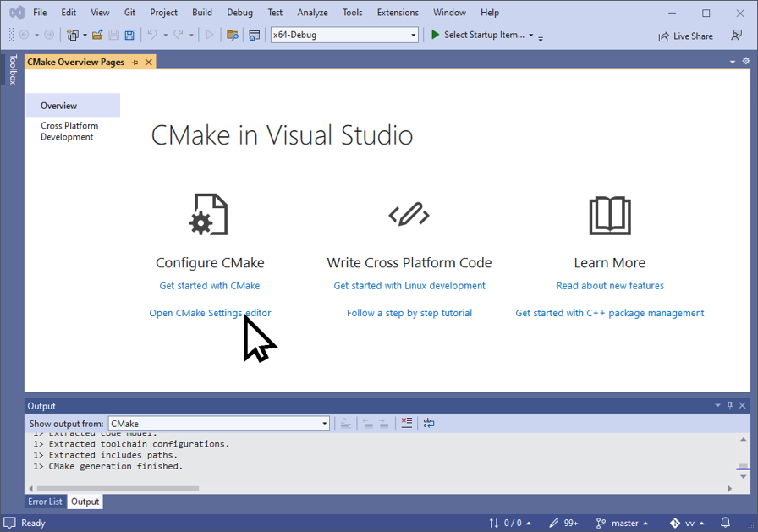Open the File menu
The image size is (758, 532).
coord(40,13)
